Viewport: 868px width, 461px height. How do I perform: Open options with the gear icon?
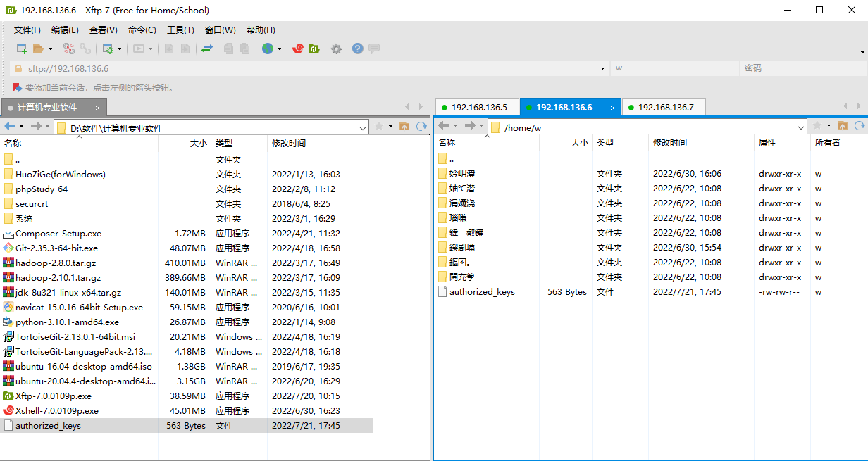click(337, 49)
